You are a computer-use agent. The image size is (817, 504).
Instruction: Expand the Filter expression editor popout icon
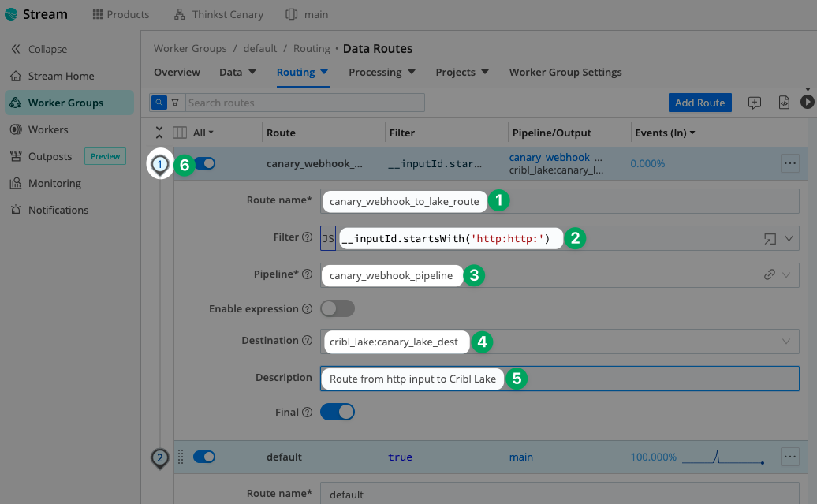coord(769,238)
